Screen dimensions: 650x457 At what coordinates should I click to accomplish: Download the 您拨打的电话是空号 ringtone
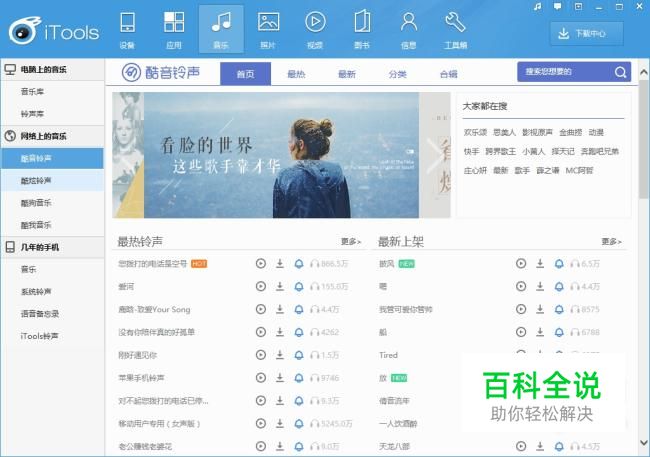(280, 263)
